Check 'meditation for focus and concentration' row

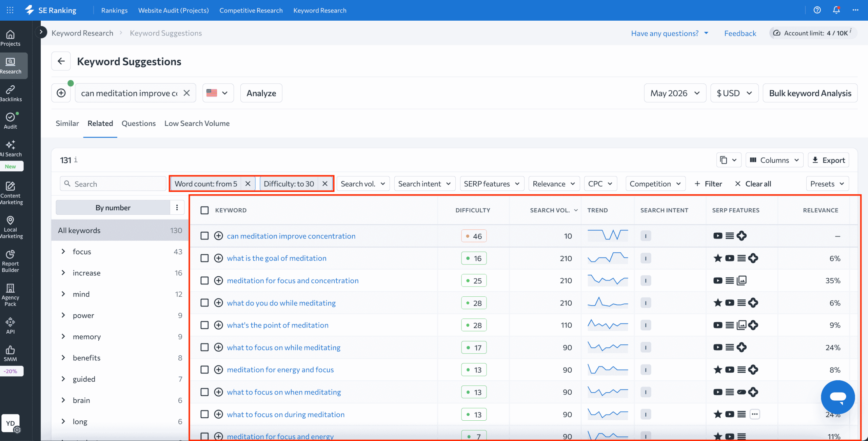tap(204, 280)
